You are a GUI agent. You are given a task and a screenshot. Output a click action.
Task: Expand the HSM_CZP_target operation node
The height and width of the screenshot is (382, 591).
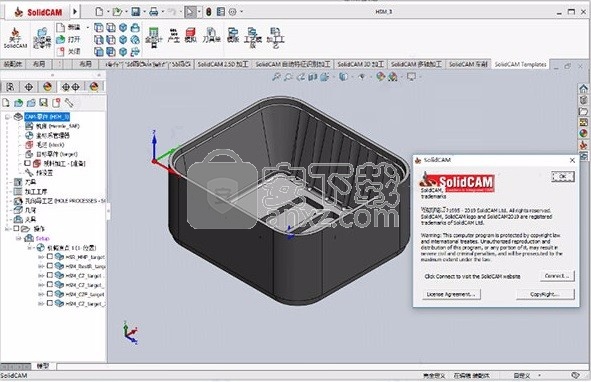pyautogui.click(x=41, y=294)
